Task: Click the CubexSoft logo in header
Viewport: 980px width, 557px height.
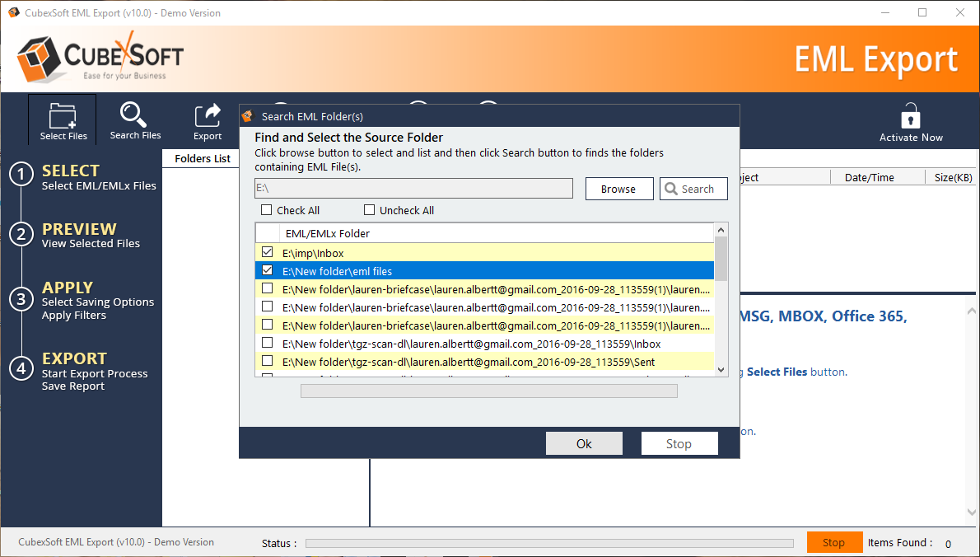Action: (100, 59)
